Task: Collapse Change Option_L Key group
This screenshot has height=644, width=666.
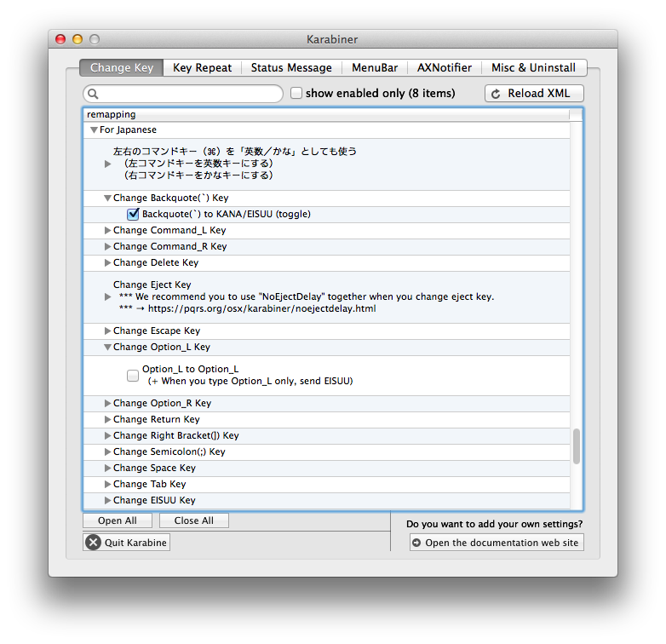Action: coord(108,347)
